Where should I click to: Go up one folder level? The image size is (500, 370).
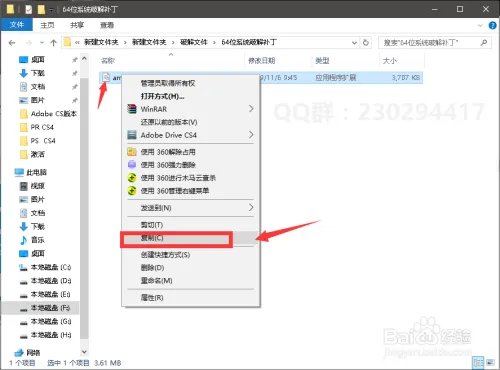pyautogui.click(x=53, y=43)
